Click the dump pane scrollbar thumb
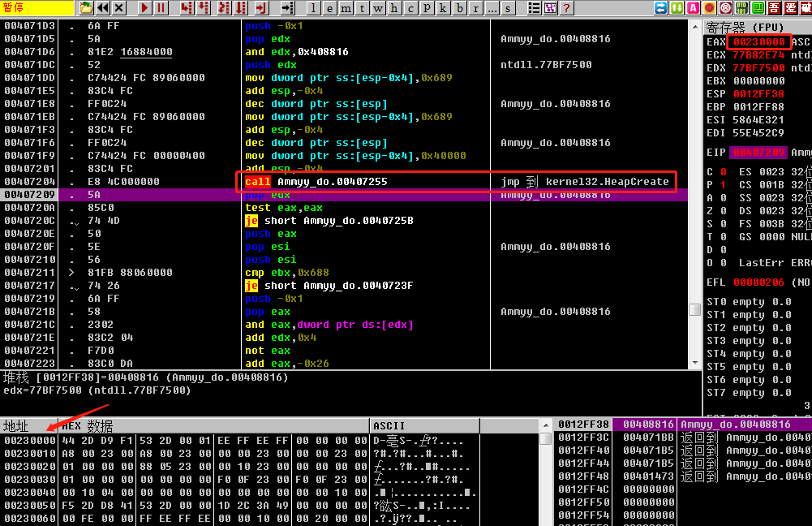812x526 pixels. click(545, 438)
